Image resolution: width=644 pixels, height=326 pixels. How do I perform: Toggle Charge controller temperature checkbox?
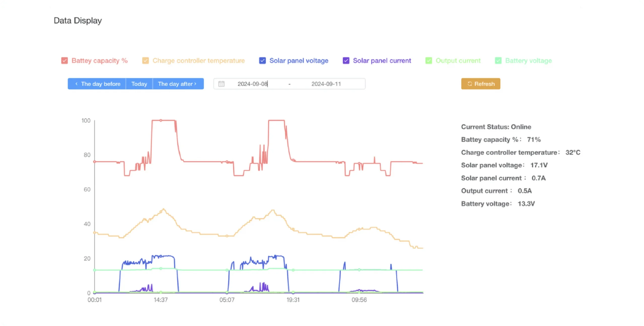click(x=145, y=61)
